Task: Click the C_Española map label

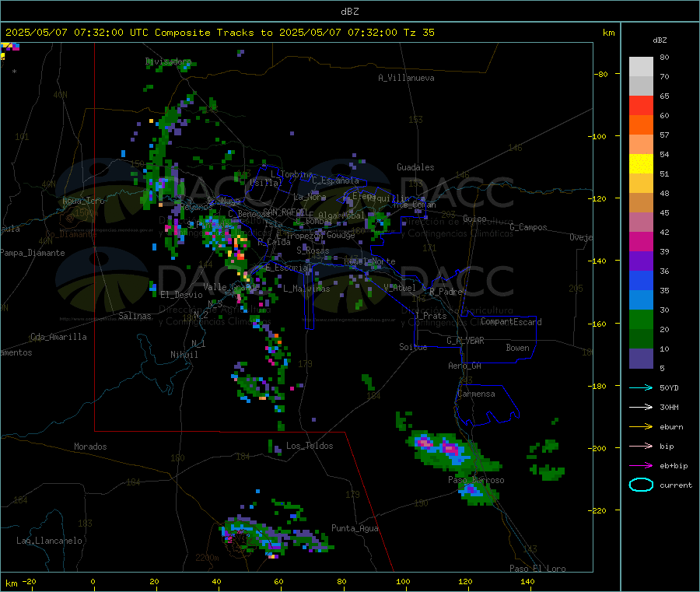Action: tap(335, 180)
